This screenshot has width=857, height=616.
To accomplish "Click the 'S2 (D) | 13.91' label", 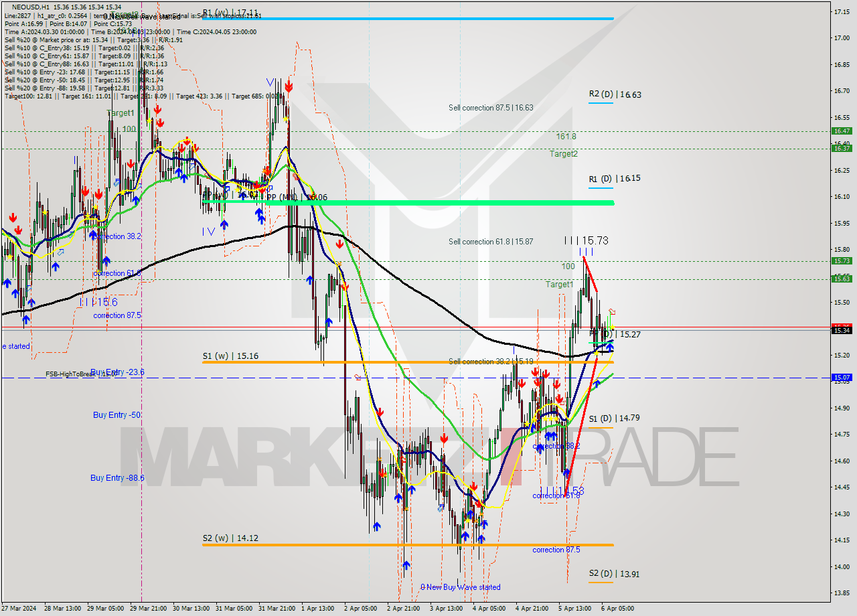I will coord(615,574).
